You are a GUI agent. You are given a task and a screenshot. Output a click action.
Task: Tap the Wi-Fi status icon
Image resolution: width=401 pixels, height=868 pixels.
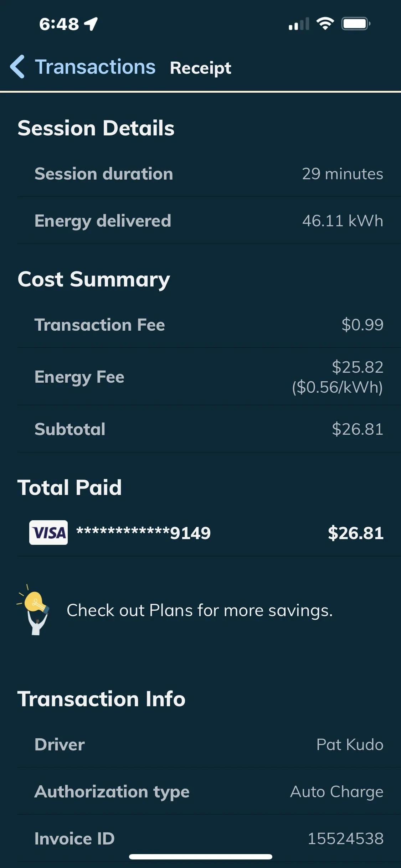(x=325, y=24)
